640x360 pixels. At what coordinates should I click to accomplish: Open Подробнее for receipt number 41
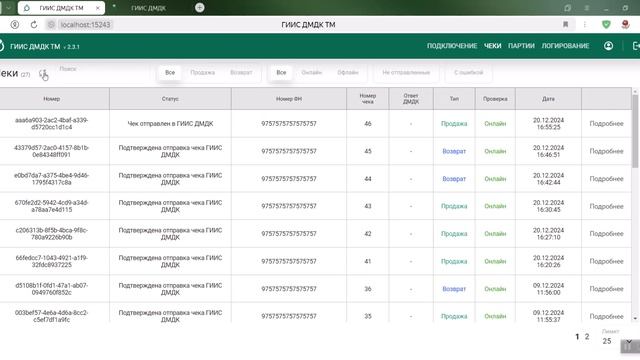606,261
